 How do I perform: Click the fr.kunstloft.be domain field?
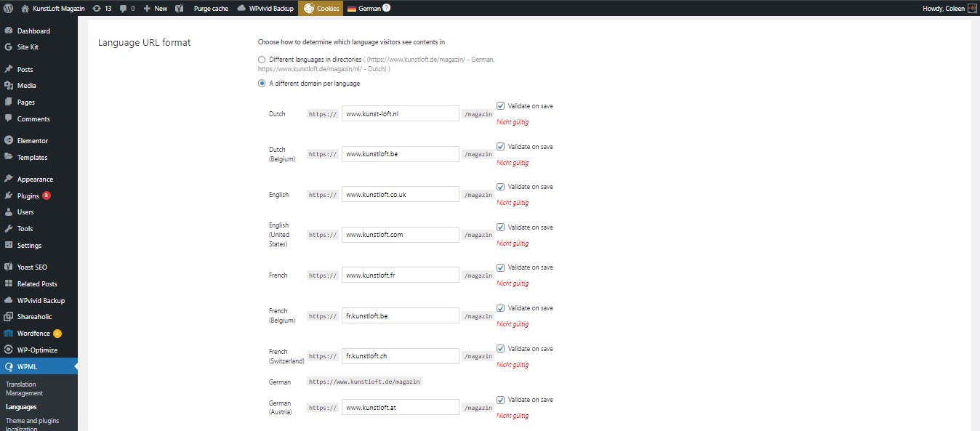401,316
